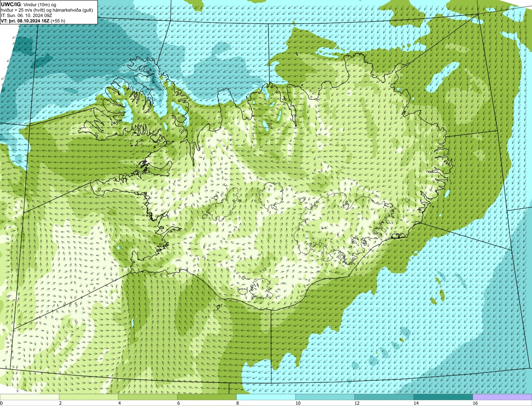
Task: Click the legend scale label '4'
Action: pyautogui.click(x=119, y=403)
